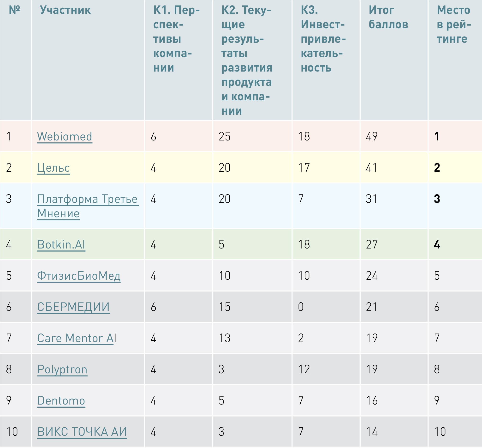The image size is (482, 448).
Task: Select Care Mentor AI K3 value 2
Action: 301,338
